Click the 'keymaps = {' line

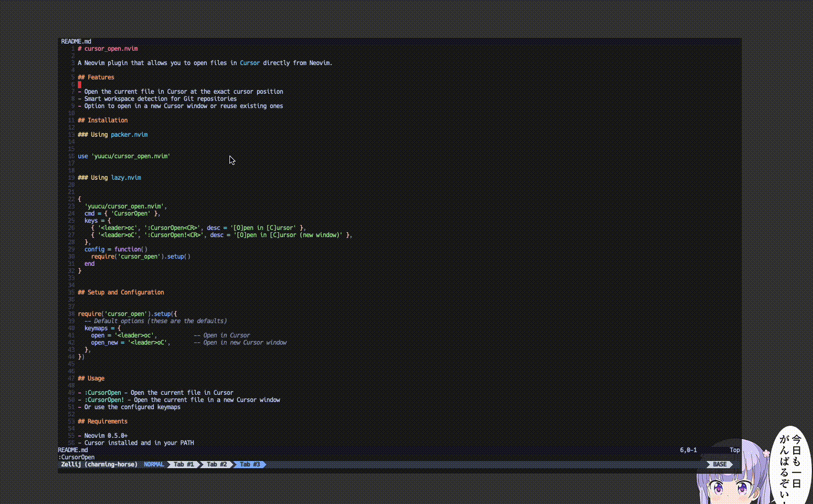(x=103, y=328)
